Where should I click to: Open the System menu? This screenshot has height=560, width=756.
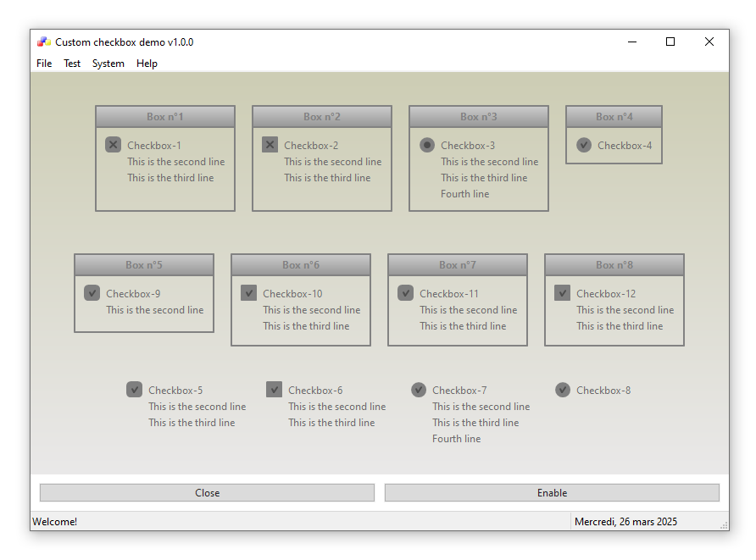108,64
